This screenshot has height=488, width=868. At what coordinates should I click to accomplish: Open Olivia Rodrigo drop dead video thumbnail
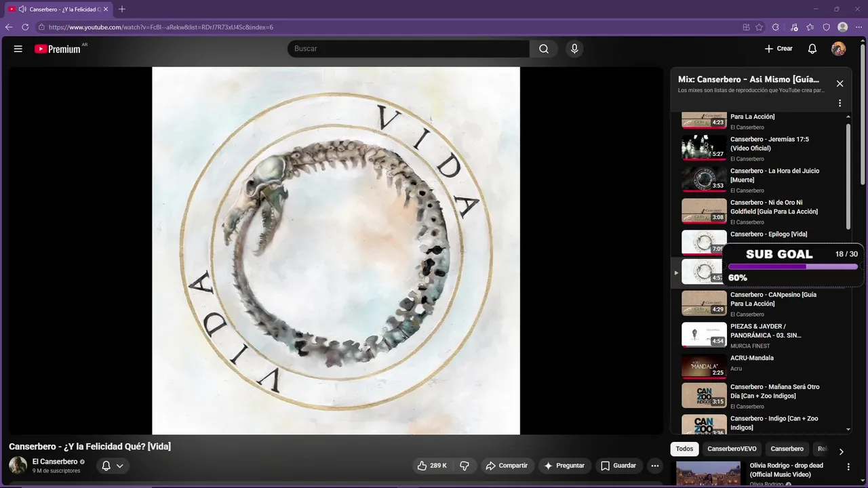(x=708, y=474)
